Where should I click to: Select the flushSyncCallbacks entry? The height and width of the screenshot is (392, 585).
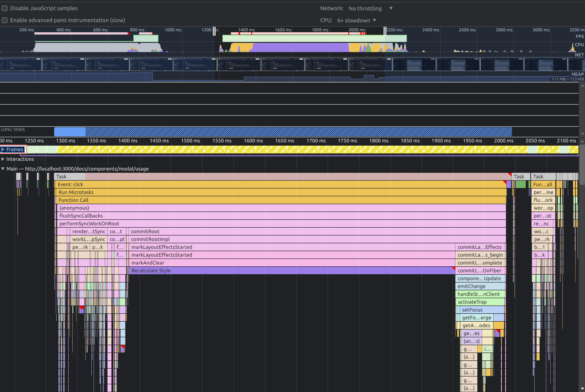click(x=281, y=216)
